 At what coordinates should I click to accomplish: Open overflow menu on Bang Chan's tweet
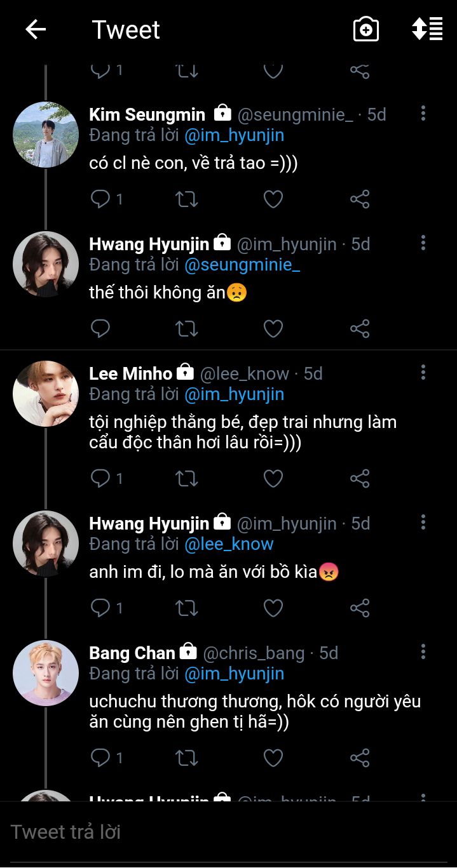423,652
